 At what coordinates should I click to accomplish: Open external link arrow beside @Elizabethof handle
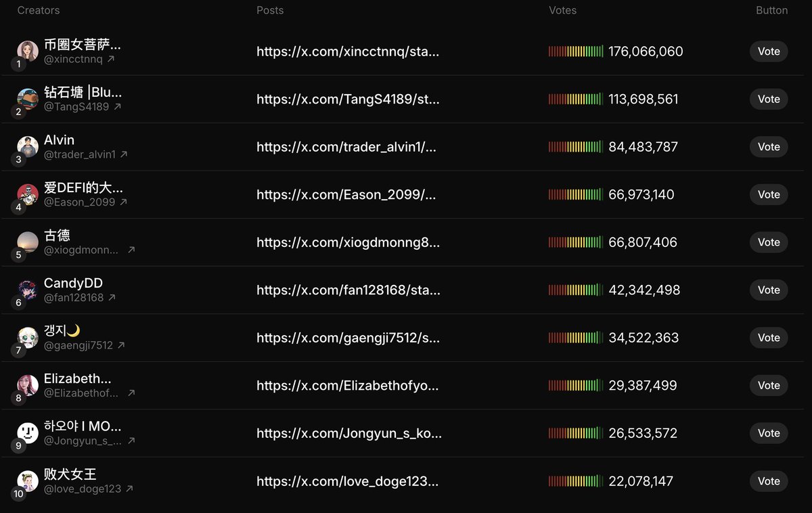point(131,393)
